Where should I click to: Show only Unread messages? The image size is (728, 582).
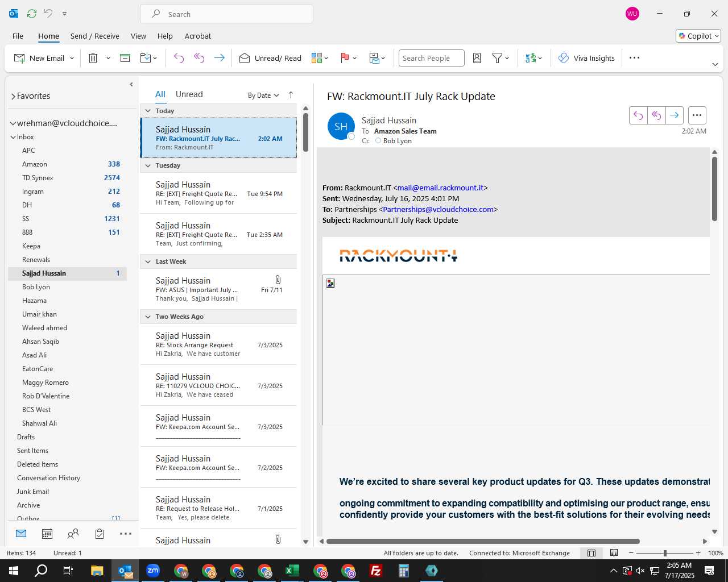[x=189, y=94]
